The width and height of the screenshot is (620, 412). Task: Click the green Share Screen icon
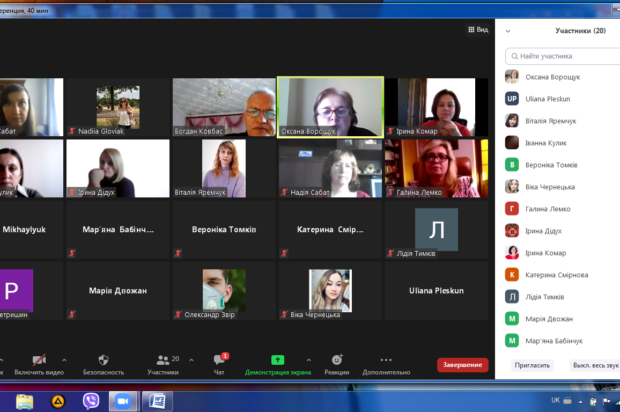pos(278,360)
